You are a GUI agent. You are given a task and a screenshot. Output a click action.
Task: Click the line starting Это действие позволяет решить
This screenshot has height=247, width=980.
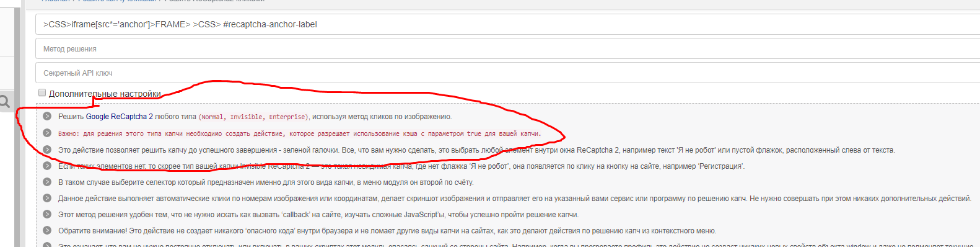coord(476,150)
